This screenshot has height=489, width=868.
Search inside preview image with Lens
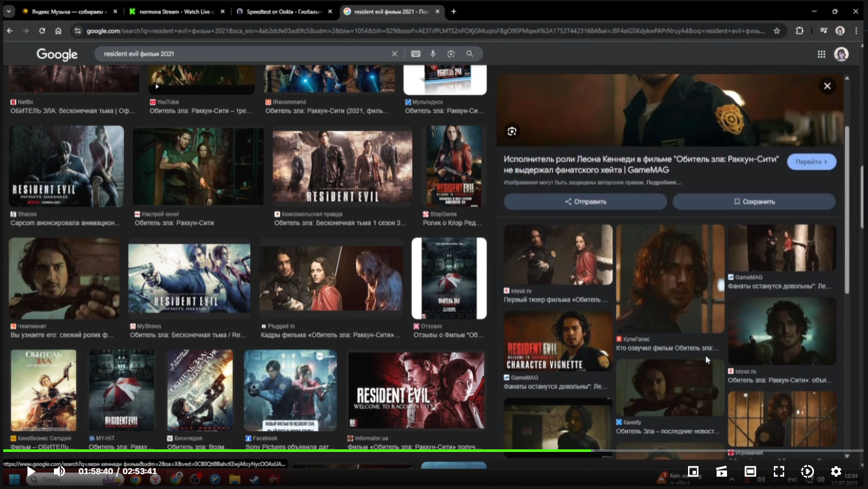512,131
